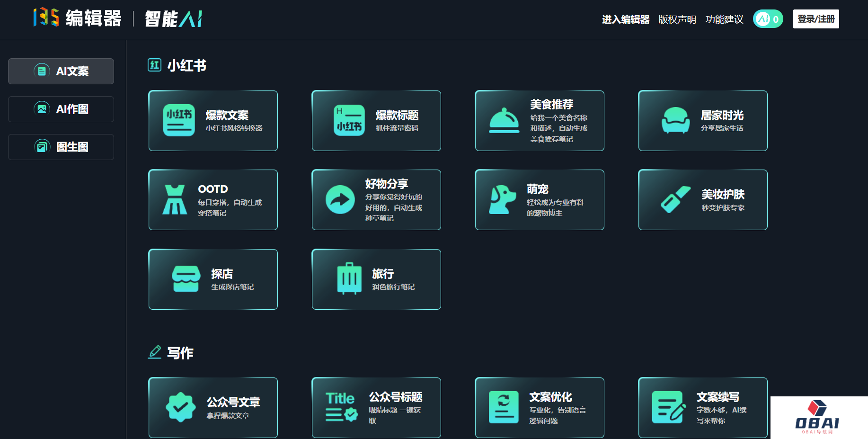Click the 135 编辑器 logo
Viewport: 868px width, 439px height.
[x=78, y=18]
